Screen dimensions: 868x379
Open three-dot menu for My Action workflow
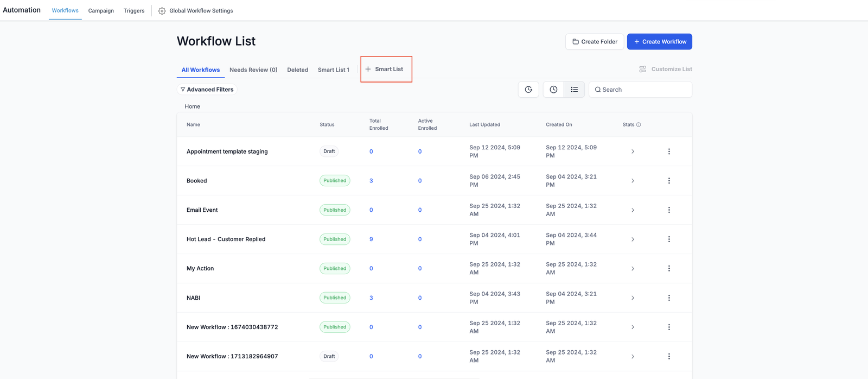[x=669, y=269]
